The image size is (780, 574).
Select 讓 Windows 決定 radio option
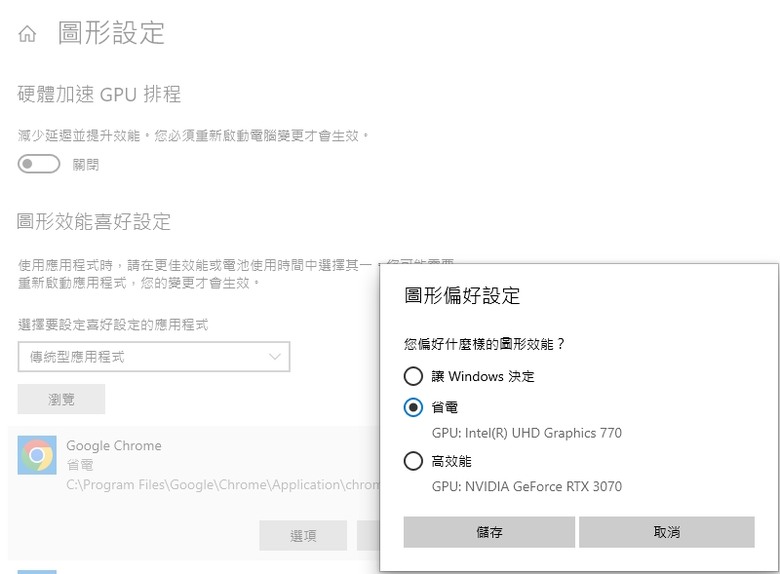point(413,376)
